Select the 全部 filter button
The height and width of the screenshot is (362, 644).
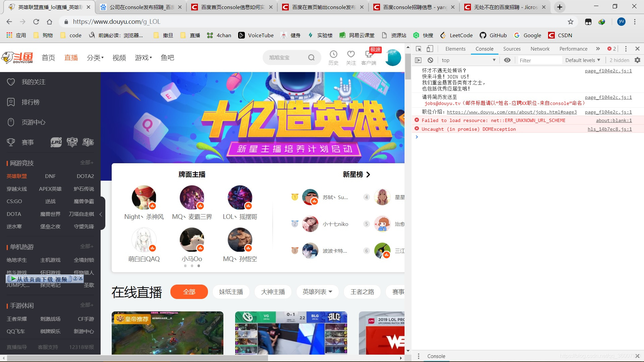(189, 292)
